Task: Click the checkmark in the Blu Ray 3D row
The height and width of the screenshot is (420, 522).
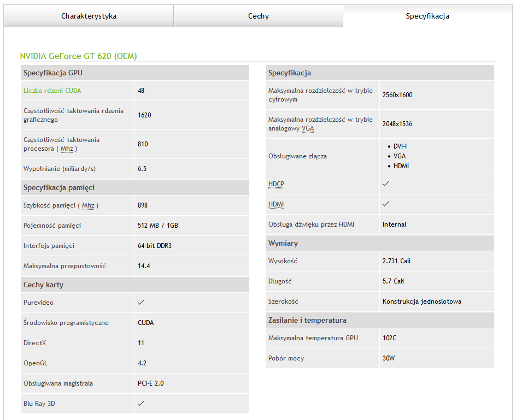Action: click(x=141, y=404)
